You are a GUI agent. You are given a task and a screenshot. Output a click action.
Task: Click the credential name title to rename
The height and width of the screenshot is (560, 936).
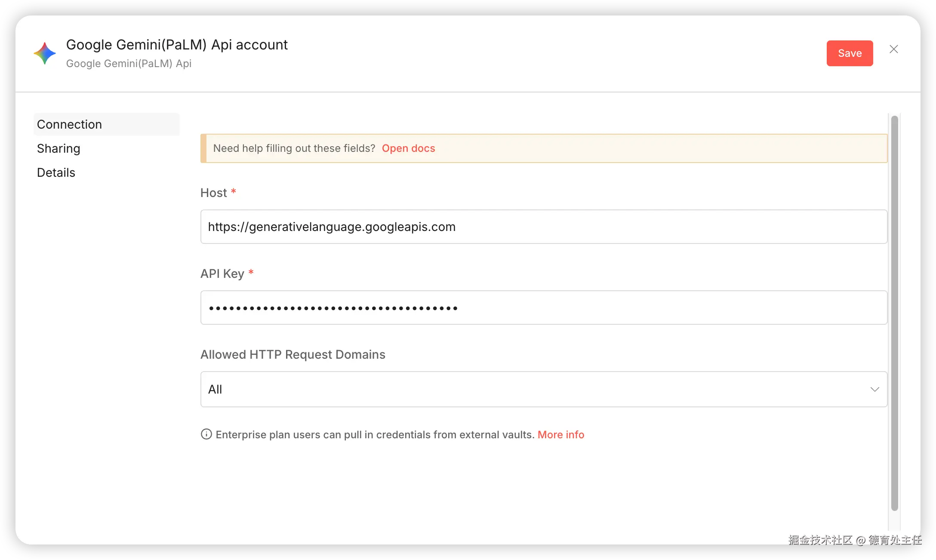click(x=177, y=45)
